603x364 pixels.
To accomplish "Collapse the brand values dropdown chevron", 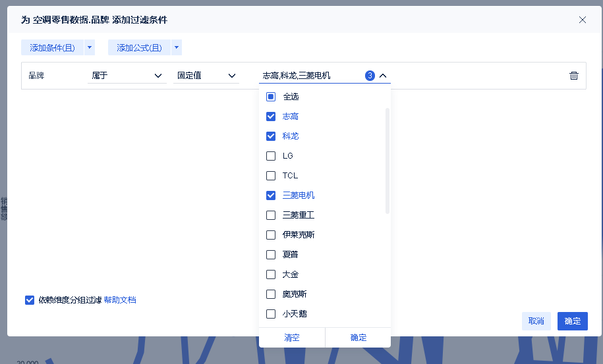I will tap(383, 76).
